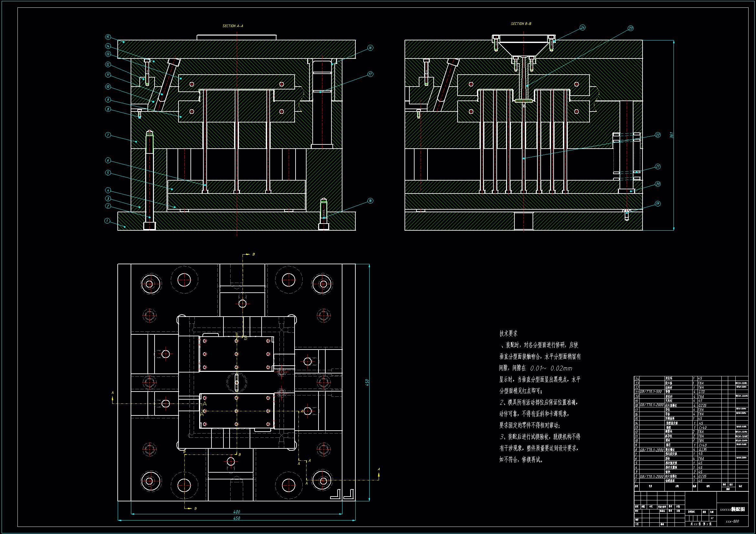Click row 21 GB/T70.1-500 standard cell
Viewport: 756px width, 534px height.
click(x=651, y=392)
